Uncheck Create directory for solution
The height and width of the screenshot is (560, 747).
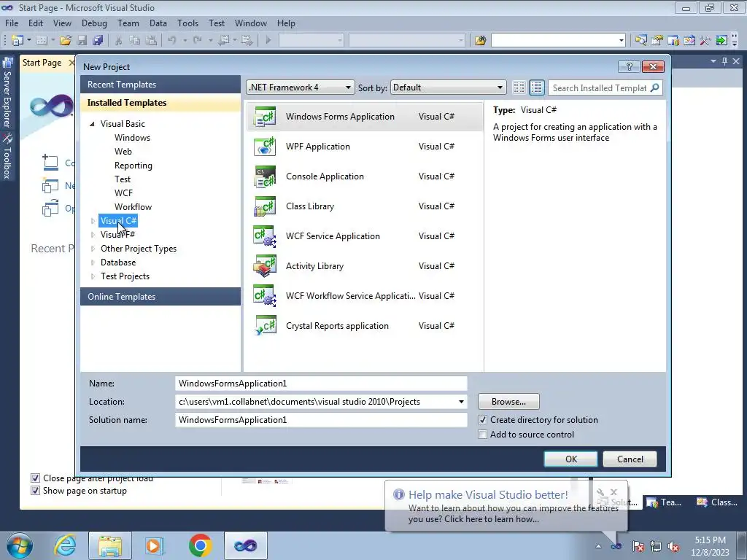483,420
